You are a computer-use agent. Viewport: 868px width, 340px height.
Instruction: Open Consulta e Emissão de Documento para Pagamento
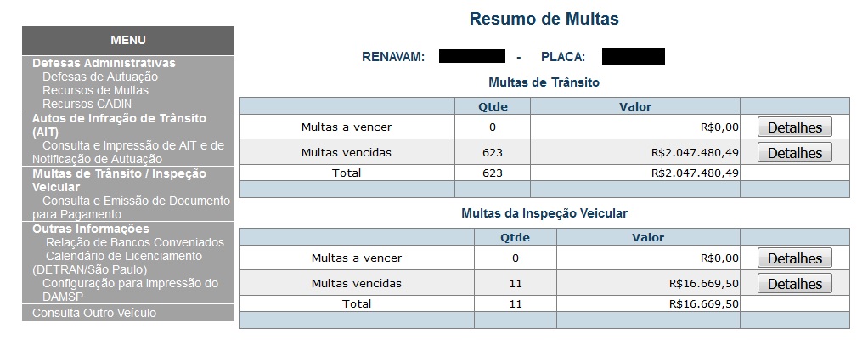pos(136,201)
